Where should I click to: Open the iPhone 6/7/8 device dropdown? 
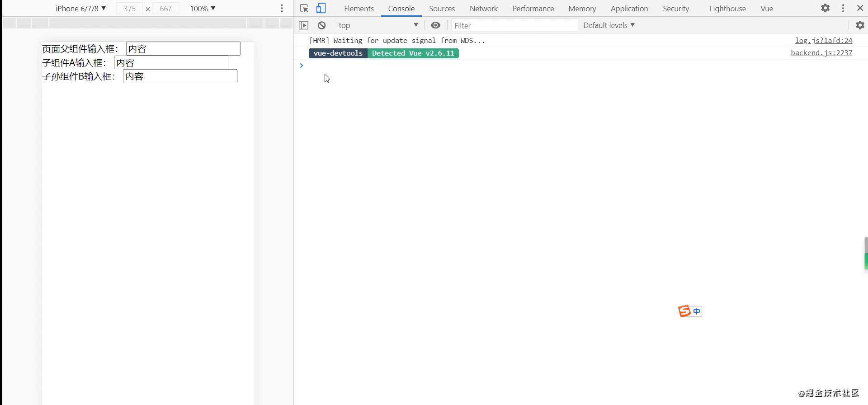coord(80,8)
